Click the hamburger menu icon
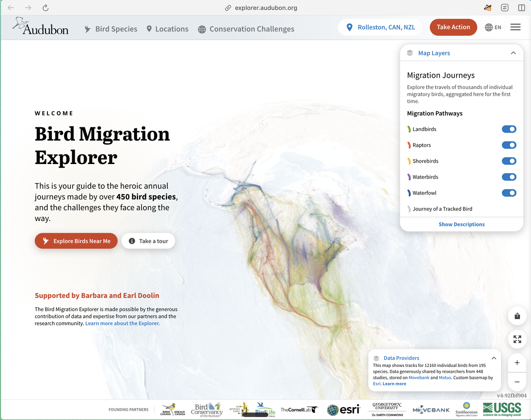Viewport: 531px width, 420px height. click(x=515, y=27)
